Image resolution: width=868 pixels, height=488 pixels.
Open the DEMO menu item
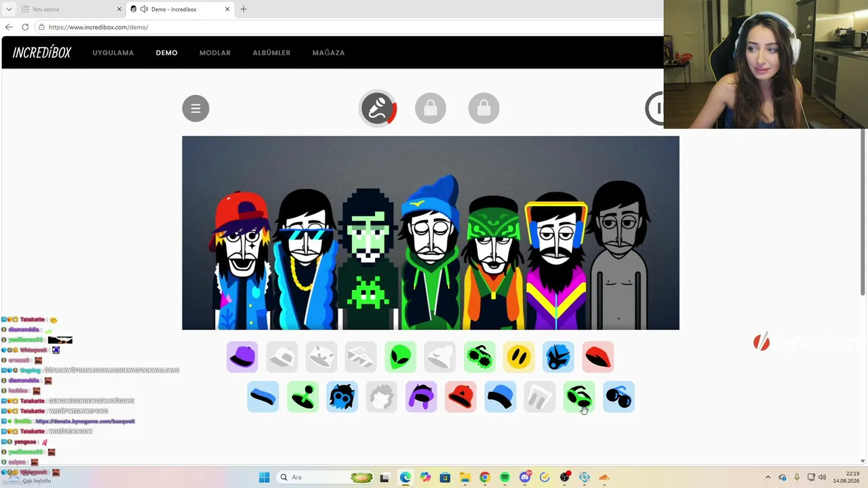[x=167, y=53]
